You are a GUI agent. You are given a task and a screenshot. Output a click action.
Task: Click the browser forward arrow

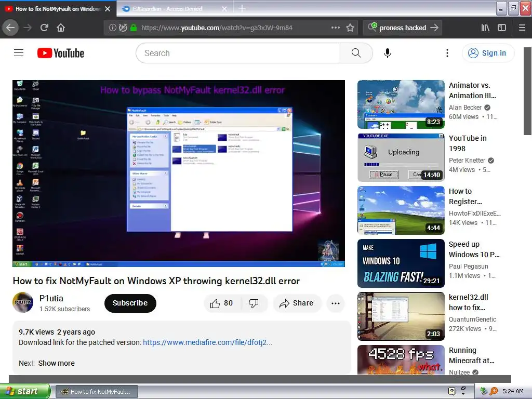coord(28,28)
